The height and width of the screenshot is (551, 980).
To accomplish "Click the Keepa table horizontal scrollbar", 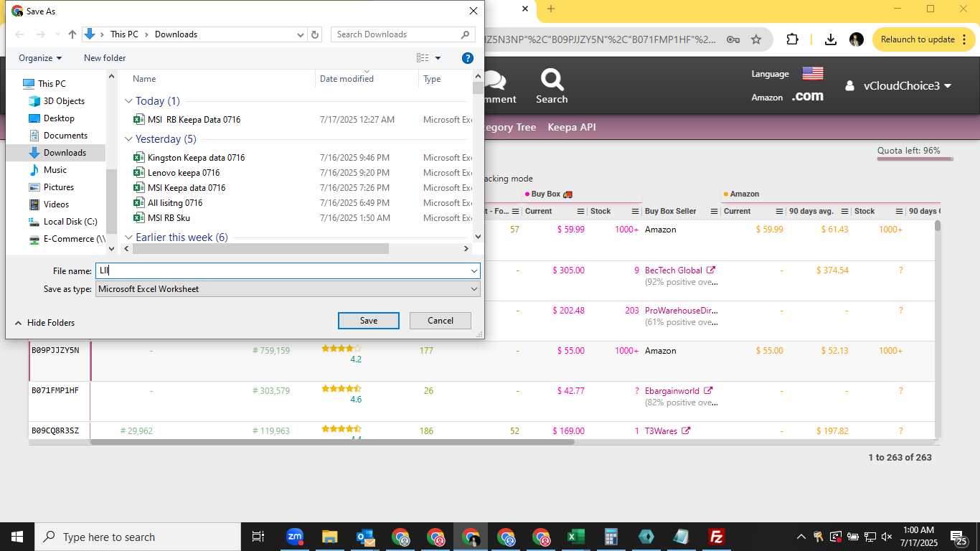I will tap(332, 442).
